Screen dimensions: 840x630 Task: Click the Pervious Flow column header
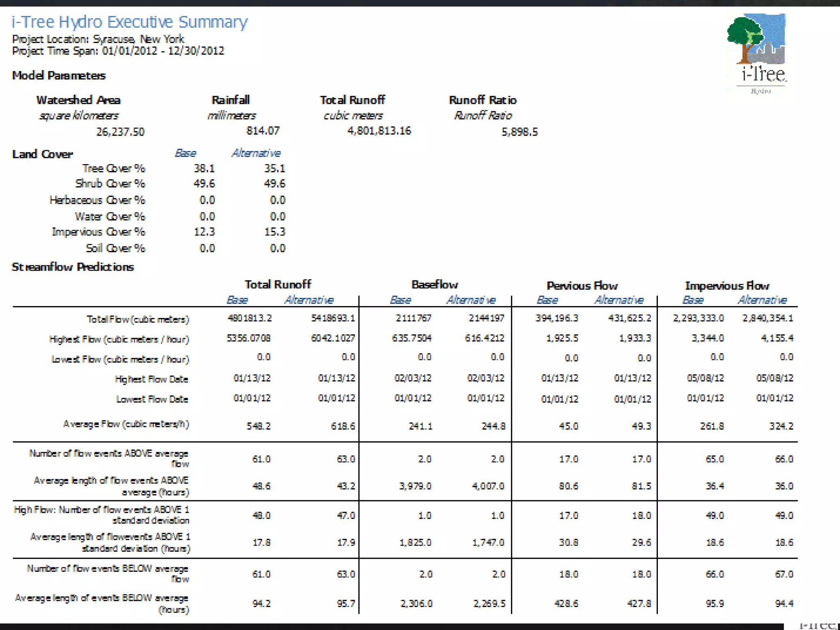pyautogui.click(x=582, y=285)
